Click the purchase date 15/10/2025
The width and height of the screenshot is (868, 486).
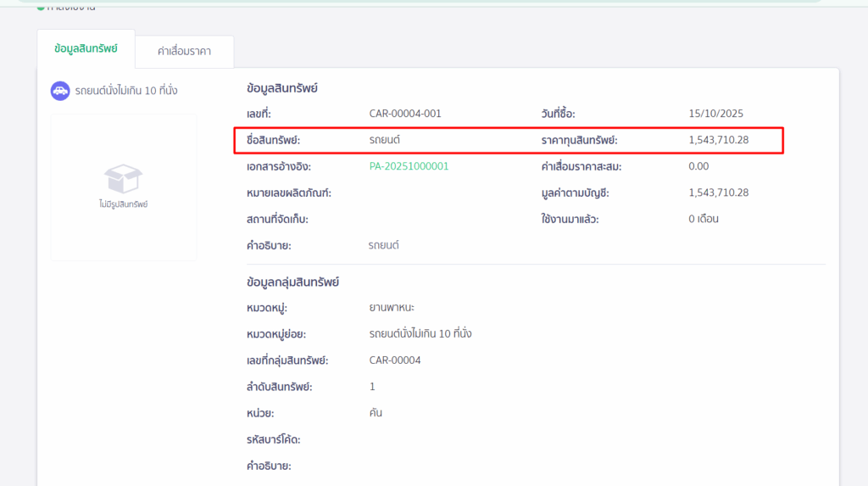pyautogui.click(x=716, y=114)
